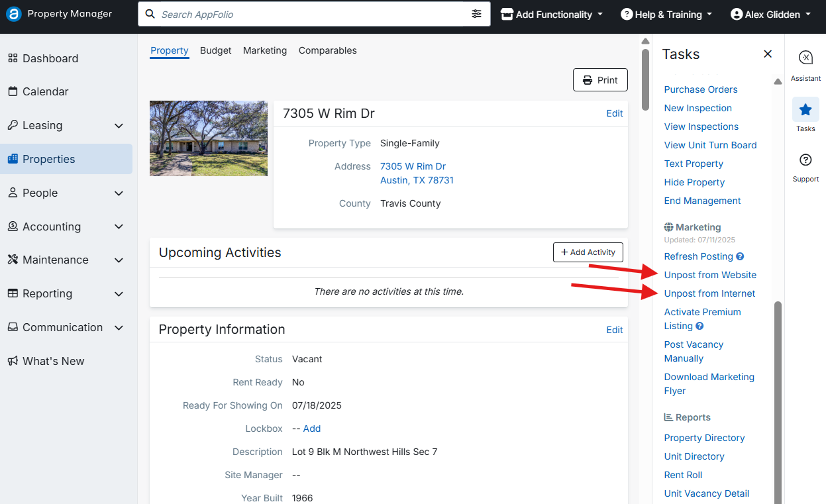Click the Refresh Posting help icon
This screenshot has height=504, width=826.
(740, 256)
